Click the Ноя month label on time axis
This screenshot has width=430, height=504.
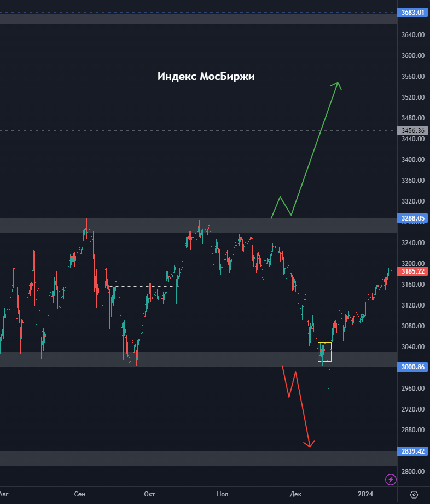[x=223, y=494]
